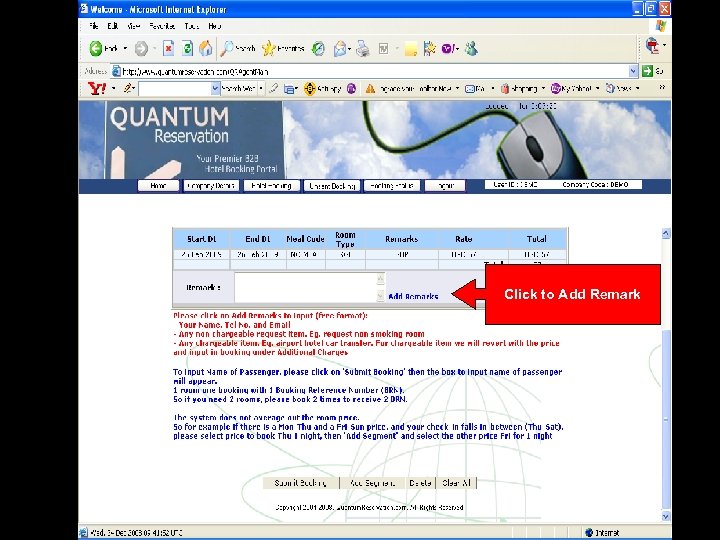Click the green Go arrow button
This screenshot has height=540, width=720.
[x=647, y=71]
